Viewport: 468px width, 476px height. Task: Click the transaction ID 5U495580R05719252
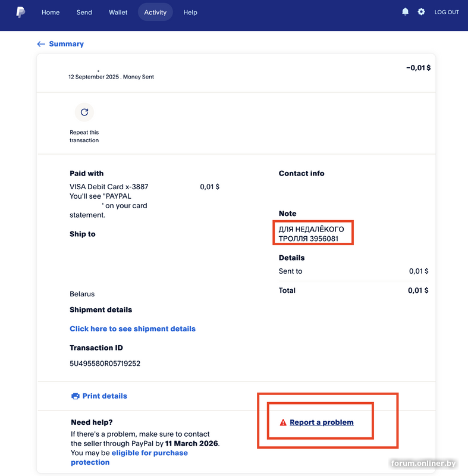pos(105,364)
